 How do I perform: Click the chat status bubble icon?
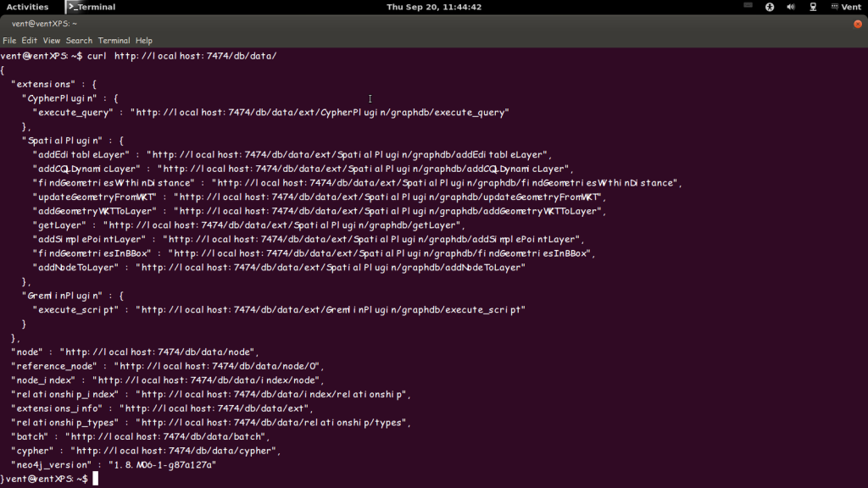tap(834, 7)
